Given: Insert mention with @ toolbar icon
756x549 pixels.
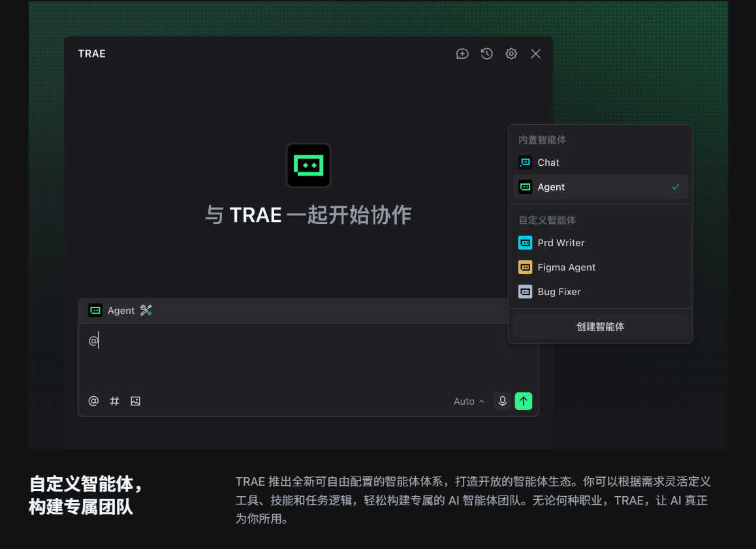Looking at the screenshot, I should (x=93, y=401).
